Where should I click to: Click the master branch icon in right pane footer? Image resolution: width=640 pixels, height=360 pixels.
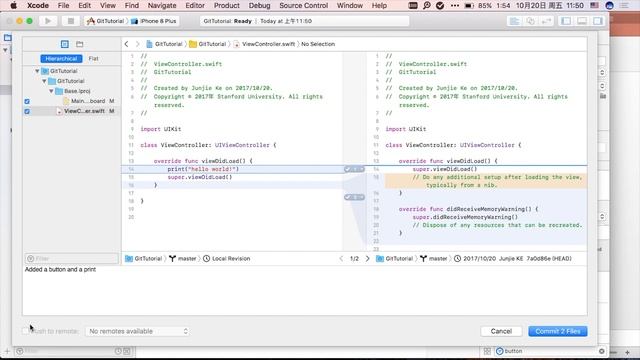click(x=423, y=258)
